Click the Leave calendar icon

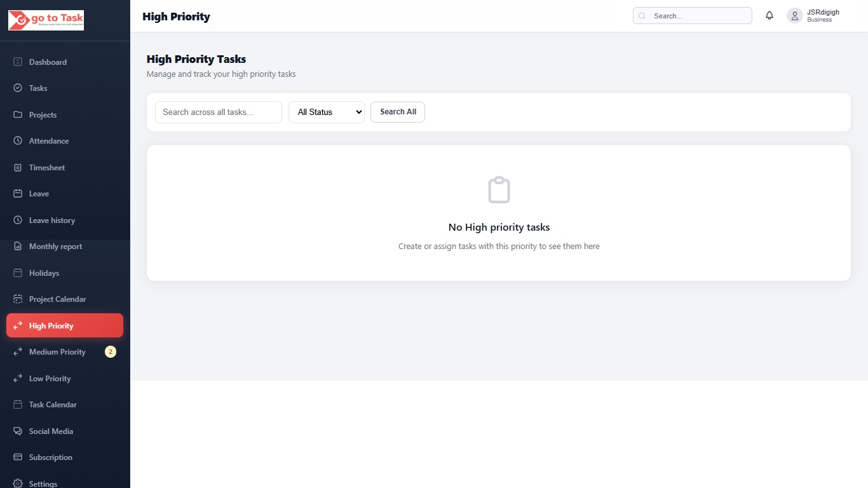pos(18,193)
